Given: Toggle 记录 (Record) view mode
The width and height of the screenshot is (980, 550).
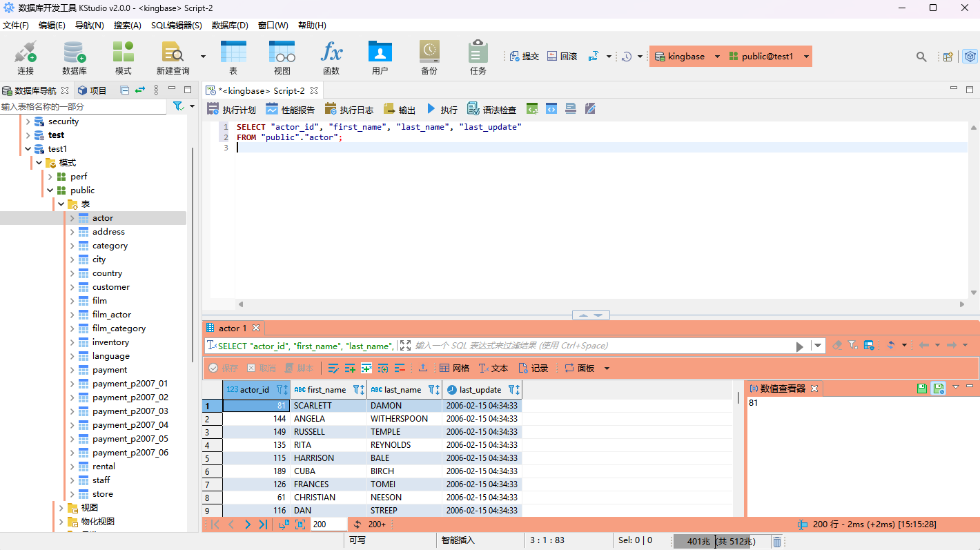Looking at the screenshot, I should [533, 369].
